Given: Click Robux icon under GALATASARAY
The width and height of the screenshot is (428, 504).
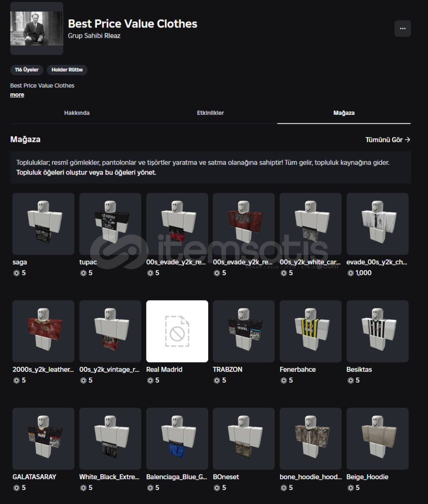Looking at the screenshot, I should (x=16, y=488).
